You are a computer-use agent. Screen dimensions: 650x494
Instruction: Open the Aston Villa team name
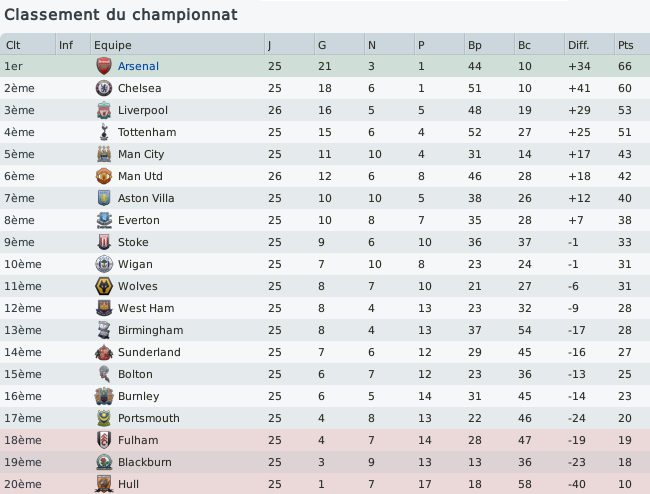(x=146, y=198)
